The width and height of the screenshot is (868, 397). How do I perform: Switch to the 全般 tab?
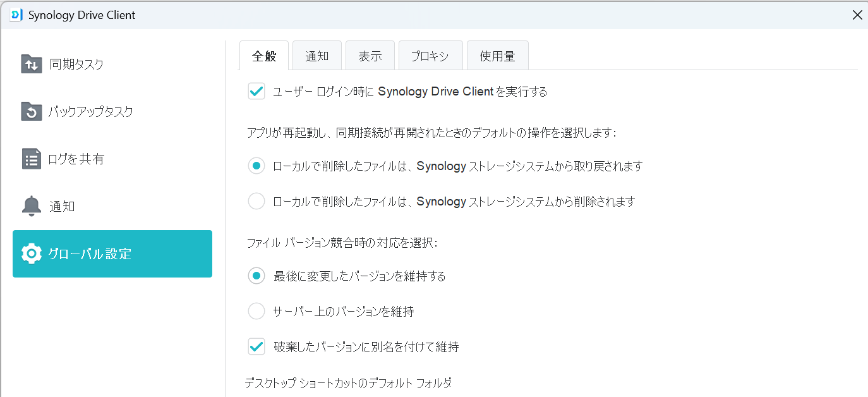264,56
